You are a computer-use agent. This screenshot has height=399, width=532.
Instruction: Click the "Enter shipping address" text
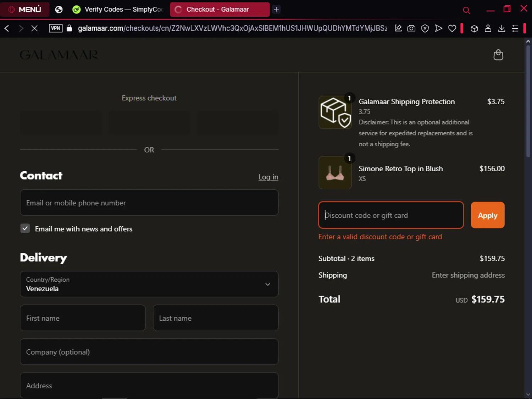(468, 275)
